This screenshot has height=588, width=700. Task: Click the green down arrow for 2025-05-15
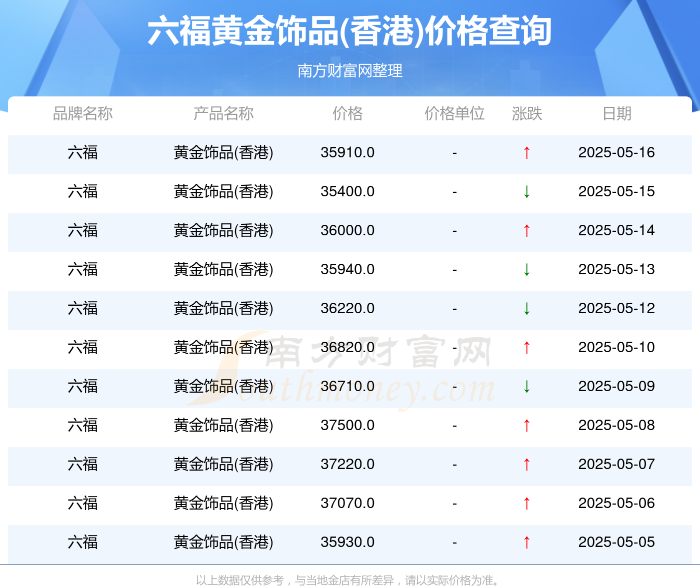coord(526,191)
